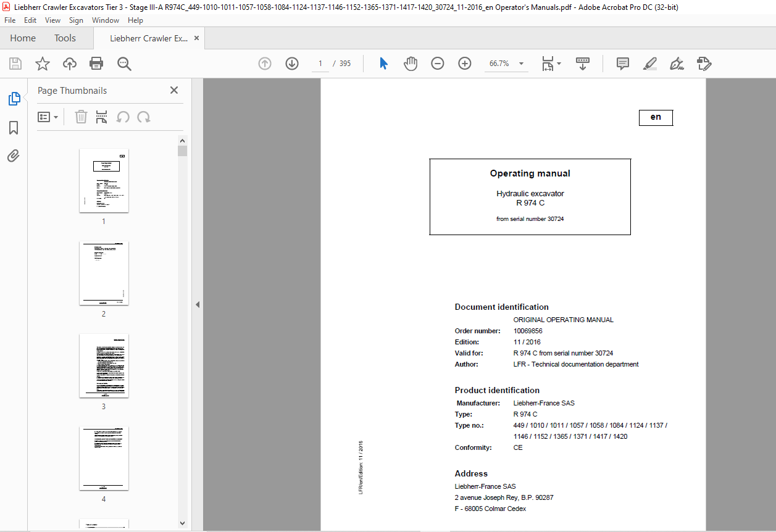Click the Save file icon

coord(15,64)
